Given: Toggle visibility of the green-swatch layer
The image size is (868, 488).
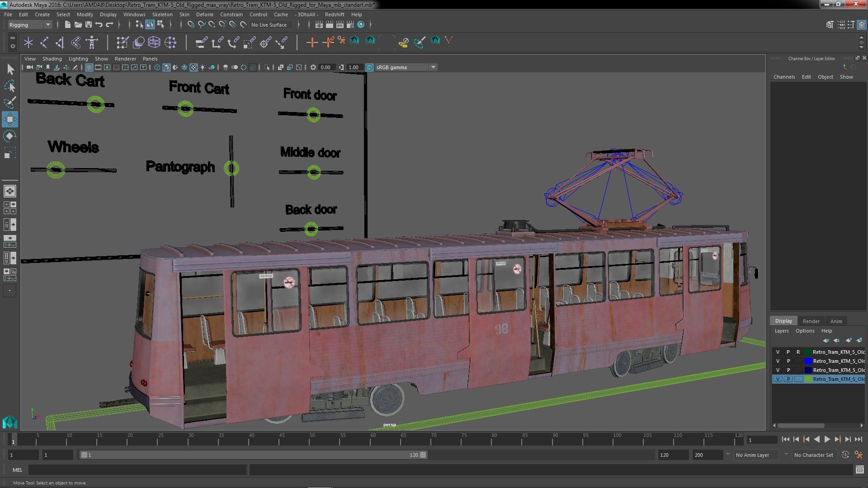Looking at the screenshot, I should click(778, 379).
